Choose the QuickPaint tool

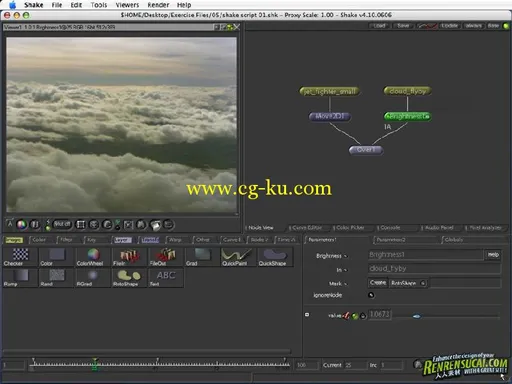(x=238, y=257)
